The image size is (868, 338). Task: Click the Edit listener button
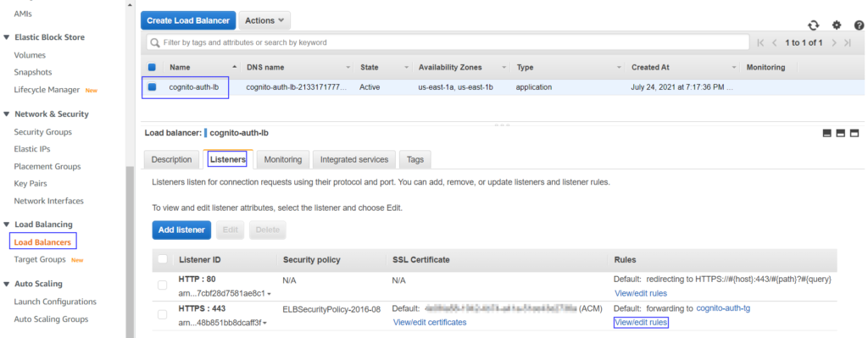[x=231, y=230]
